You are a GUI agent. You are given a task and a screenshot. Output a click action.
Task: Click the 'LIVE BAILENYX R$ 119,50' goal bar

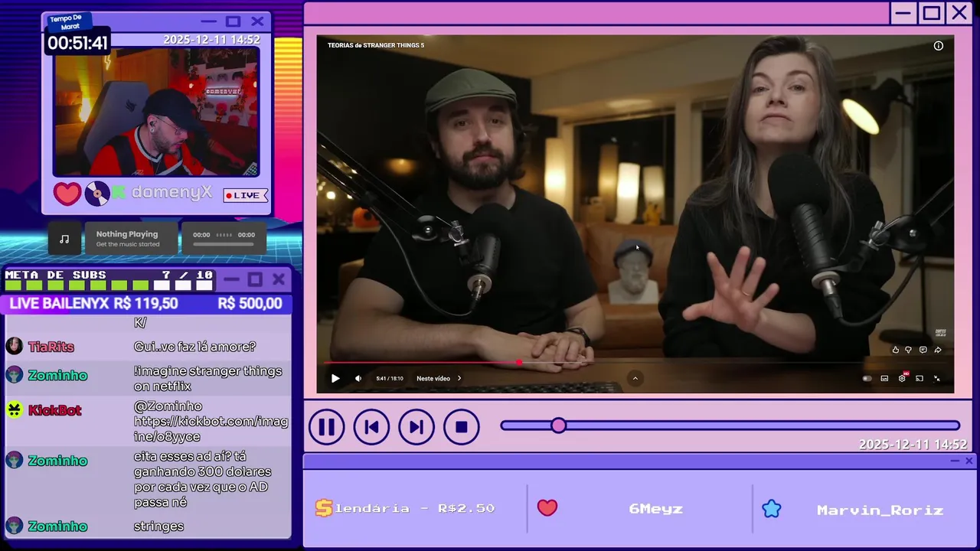93,304
